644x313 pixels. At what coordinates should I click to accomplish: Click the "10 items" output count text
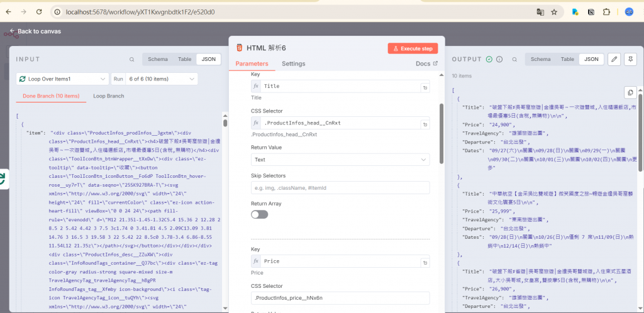[462, 76]
